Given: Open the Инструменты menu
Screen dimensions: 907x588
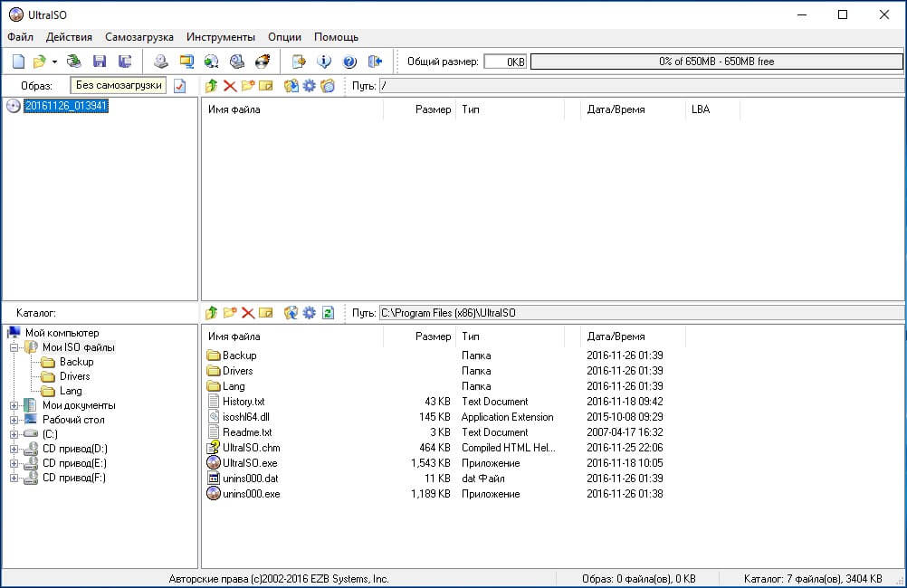Looking at the screenshot, I should point(220,37).
